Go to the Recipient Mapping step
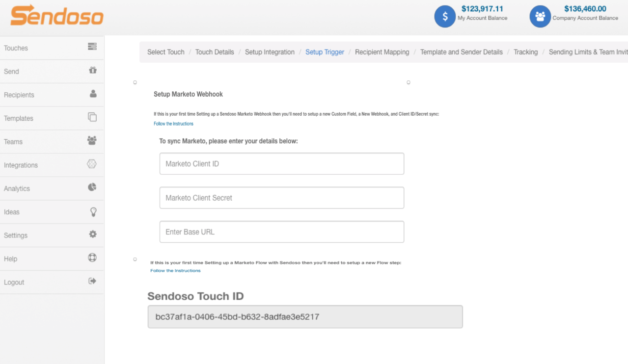Viewport: 628px width, 364px height. pos(382,52)
